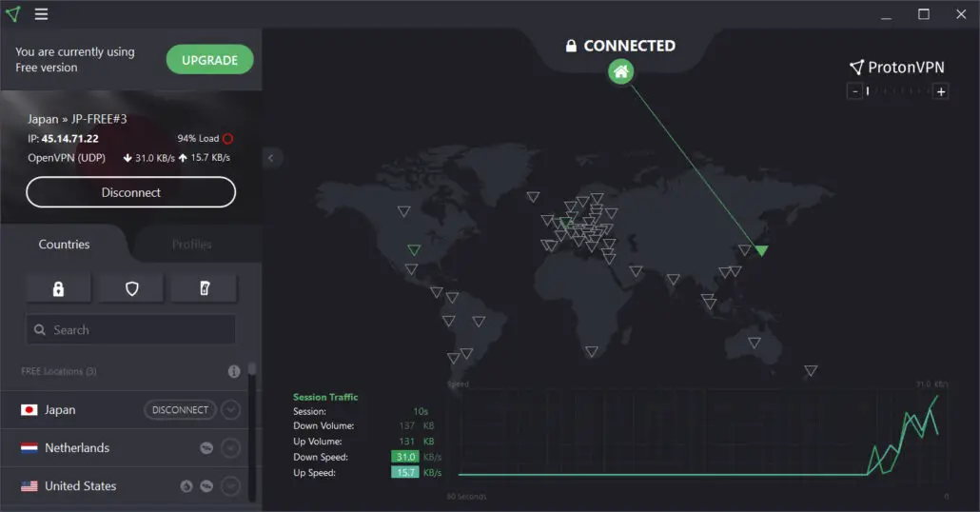This screenshot has height=512, width=980.
Task: Click the lock icon beside CONNECTED
Action: point(571,46)
